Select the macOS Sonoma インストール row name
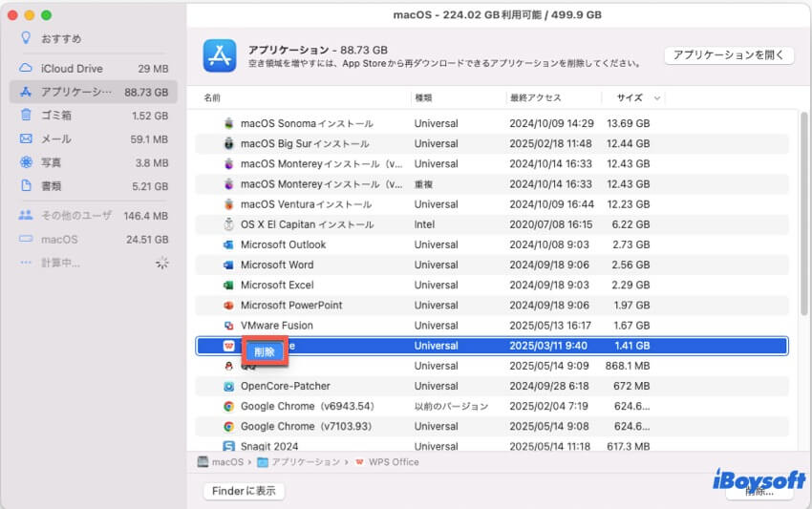812x509 pixels. pos(307,123)
